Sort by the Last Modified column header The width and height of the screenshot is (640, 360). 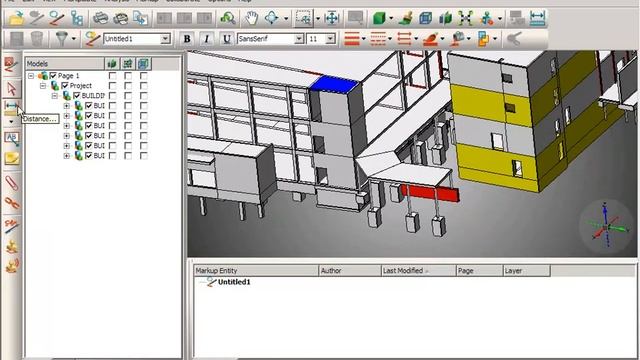[418, 271]
